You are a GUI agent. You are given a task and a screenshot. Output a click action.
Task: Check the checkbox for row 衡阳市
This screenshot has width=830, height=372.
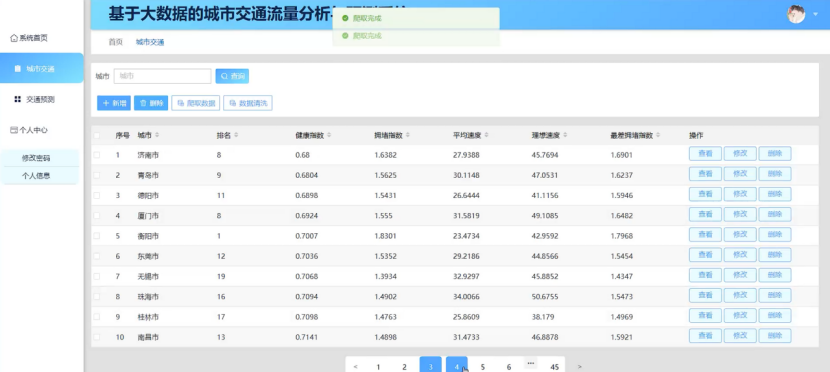tap(97, 235)
